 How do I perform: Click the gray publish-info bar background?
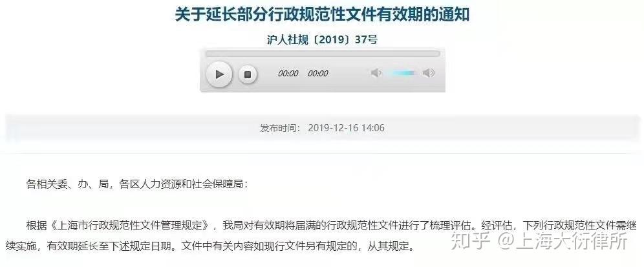[323, 128]
